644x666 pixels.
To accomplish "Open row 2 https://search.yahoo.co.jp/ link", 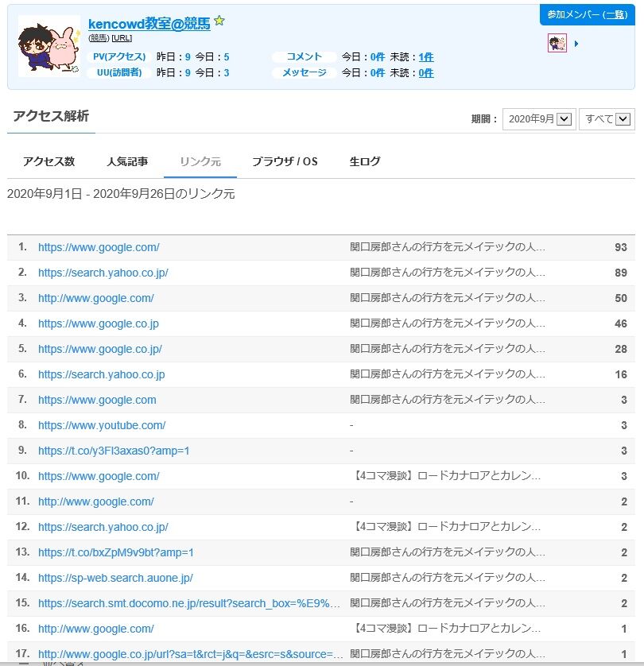I will tap(103, 273).
